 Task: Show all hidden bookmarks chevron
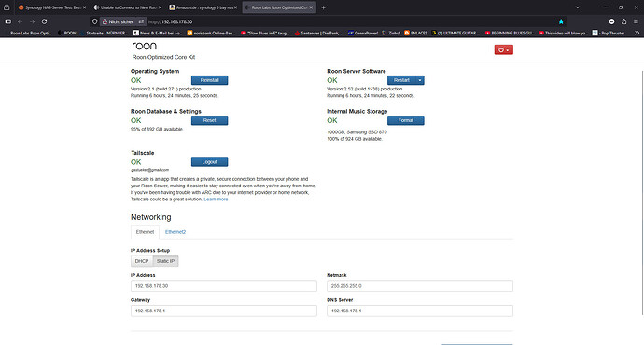point(637,33)
